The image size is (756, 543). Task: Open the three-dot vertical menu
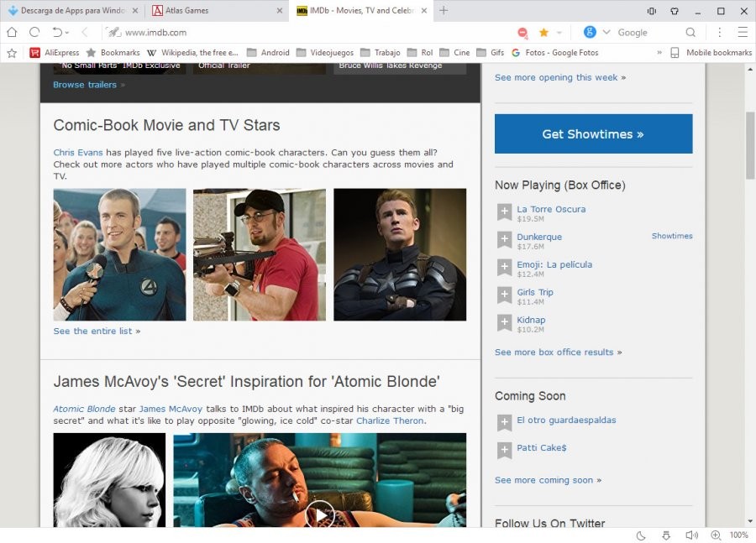pyautogui.click(x=719, y=32)
